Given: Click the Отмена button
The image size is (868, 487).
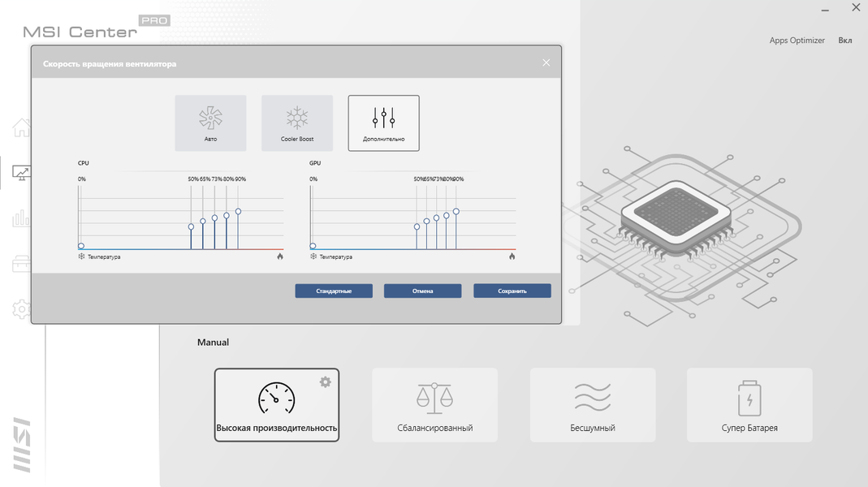Looking at the screenshot, I should click(423, 291).
